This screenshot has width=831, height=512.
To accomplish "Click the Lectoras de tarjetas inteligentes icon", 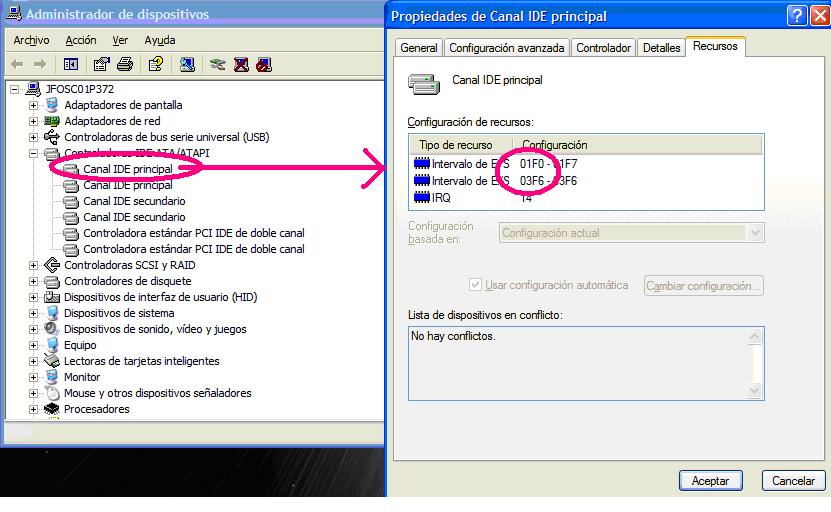I will [x=52, y=361].
